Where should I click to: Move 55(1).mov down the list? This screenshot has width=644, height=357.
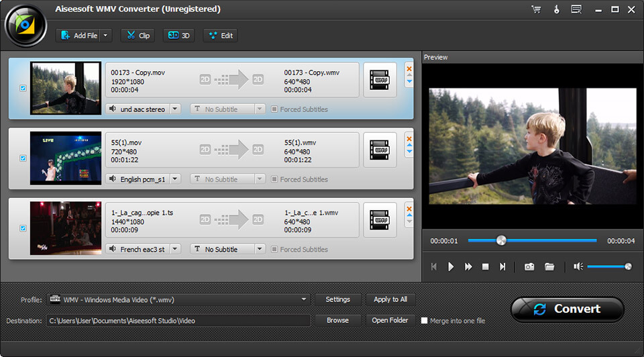[409, 152]
